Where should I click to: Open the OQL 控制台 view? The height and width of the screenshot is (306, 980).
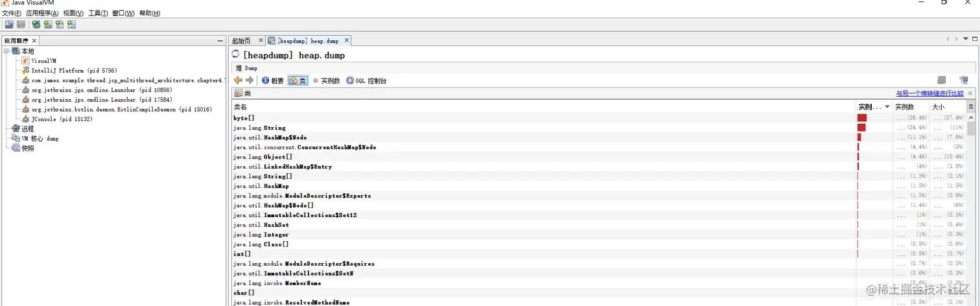[366, 81]
